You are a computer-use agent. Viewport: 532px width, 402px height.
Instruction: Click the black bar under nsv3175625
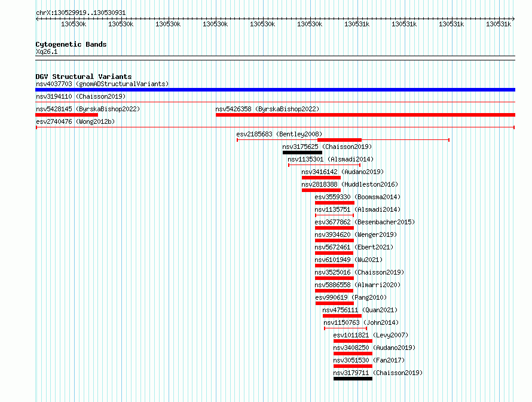click(x=302, y=153)
